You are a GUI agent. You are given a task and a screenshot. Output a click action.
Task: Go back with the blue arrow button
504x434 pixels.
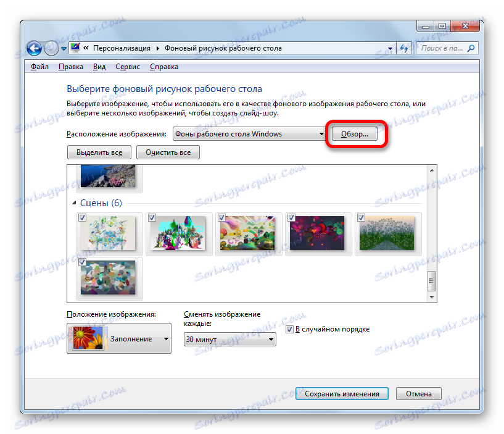tap(34, 49)
